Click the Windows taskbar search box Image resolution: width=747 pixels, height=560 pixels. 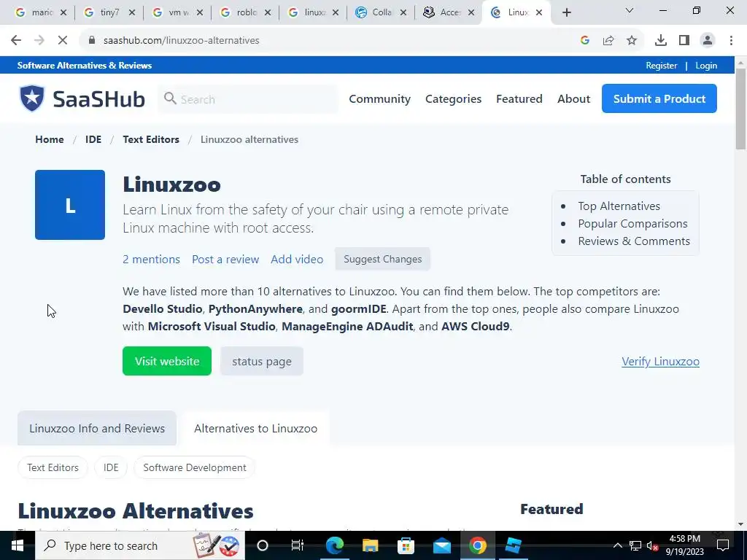[140, 545]
